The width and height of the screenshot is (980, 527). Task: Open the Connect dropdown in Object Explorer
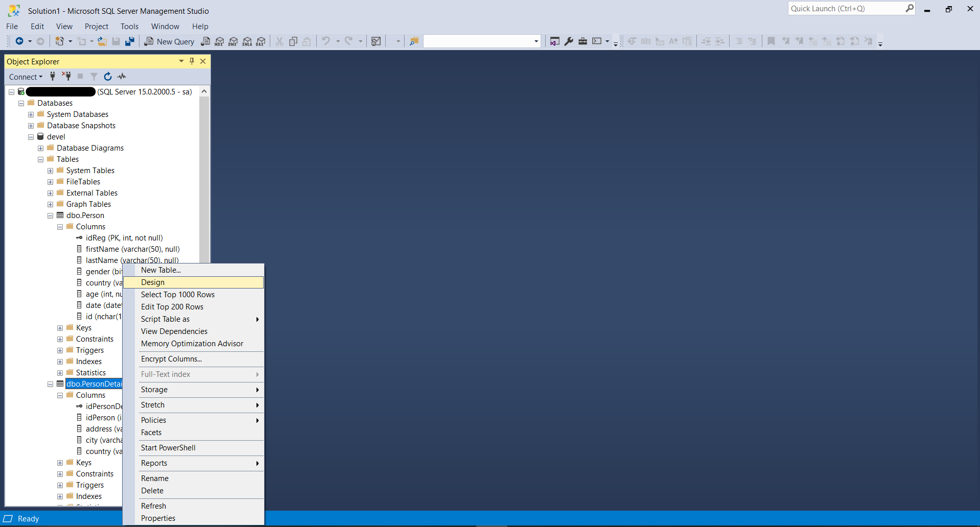click(x=26, y=77)
